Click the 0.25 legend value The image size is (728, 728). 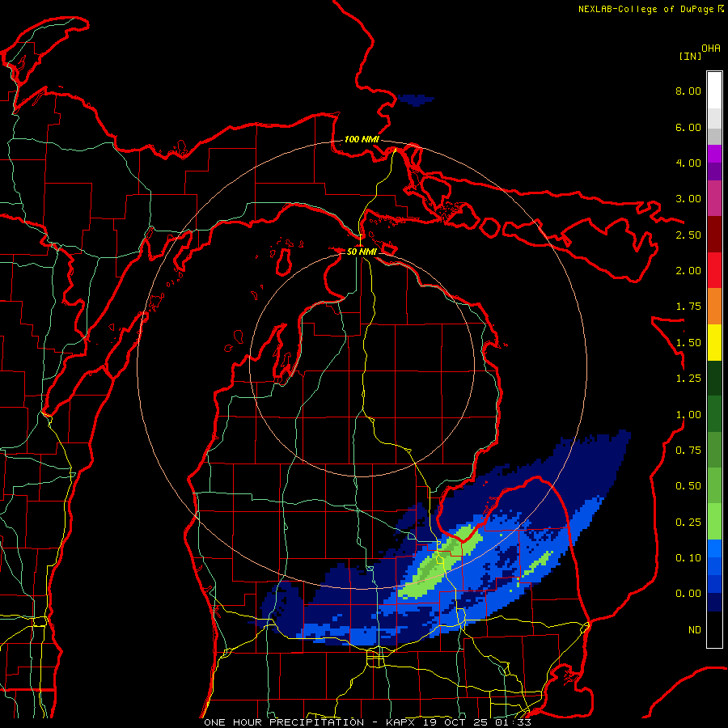coord(688,523)
